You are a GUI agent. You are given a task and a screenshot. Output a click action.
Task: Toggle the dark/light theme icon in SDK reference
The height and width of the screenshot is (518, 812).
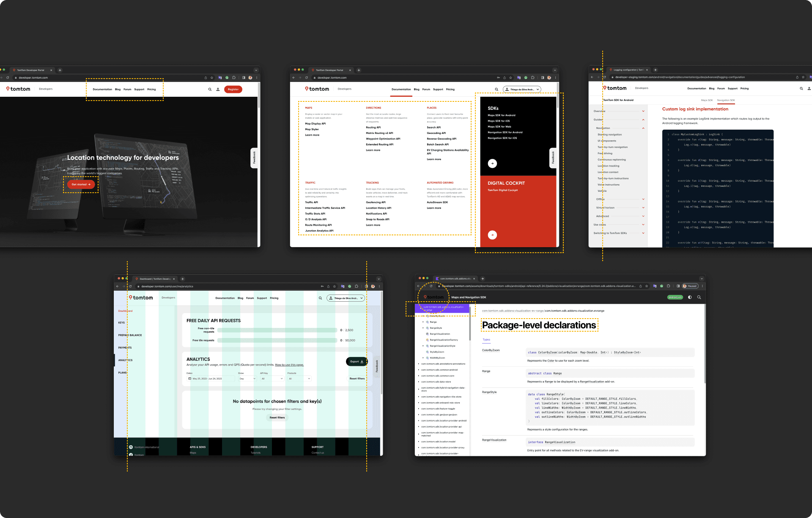point(690,297)
